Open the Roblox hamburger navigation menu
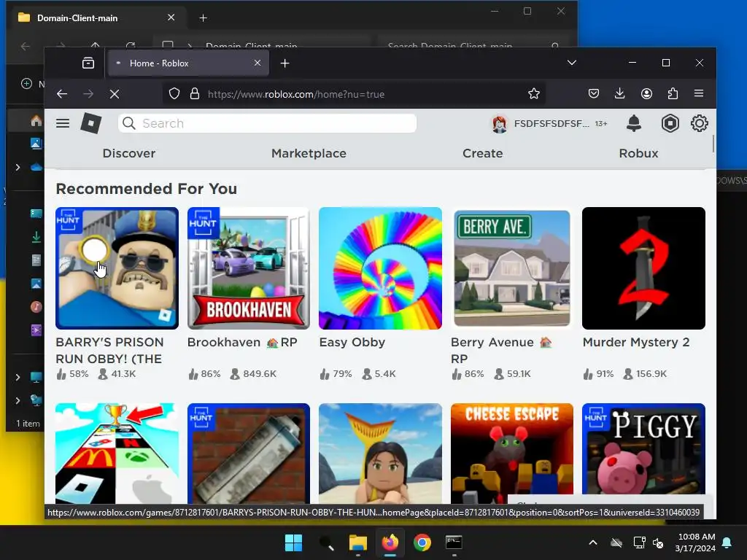The width and height of the screenshot is (747, 560). [x=63, y=123]
